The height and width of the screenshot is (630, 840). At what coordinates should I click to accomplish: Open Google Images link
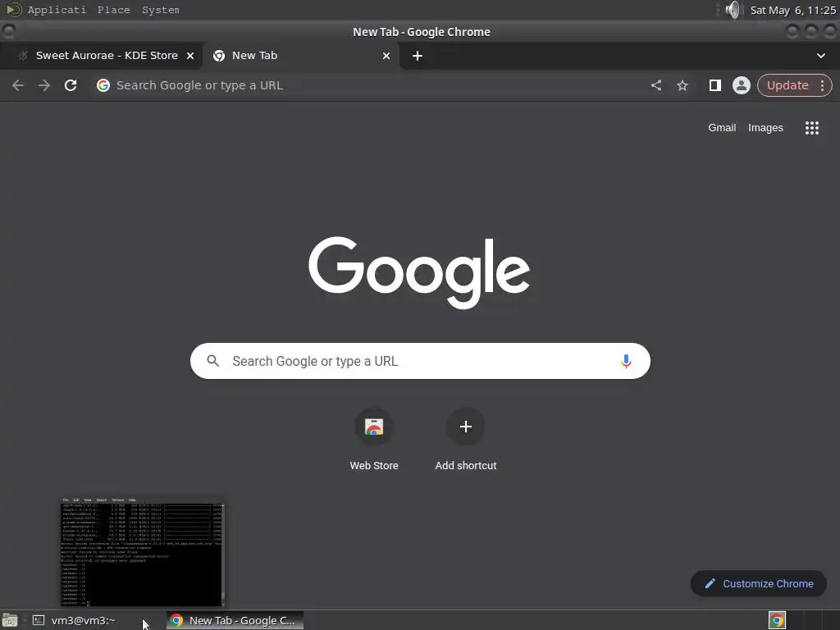[x=765, y=128]
